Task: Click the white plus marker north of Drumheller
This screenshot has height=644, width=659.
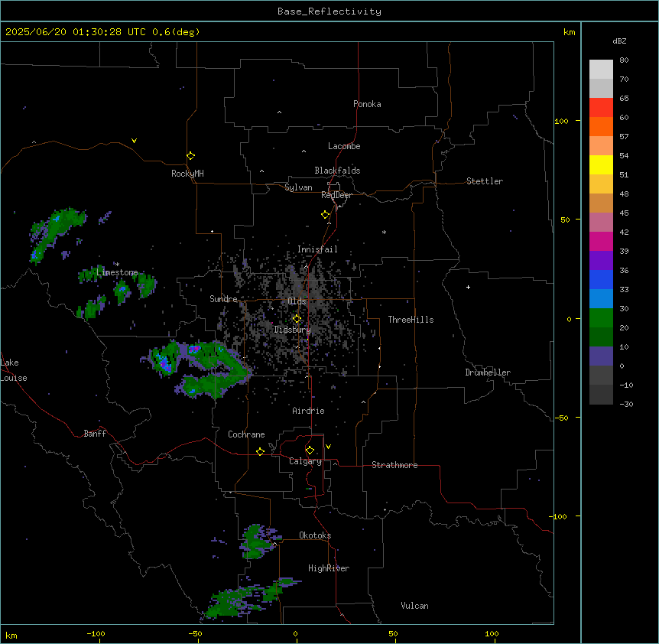Action: pyautogui.click(x=468, y=287)
